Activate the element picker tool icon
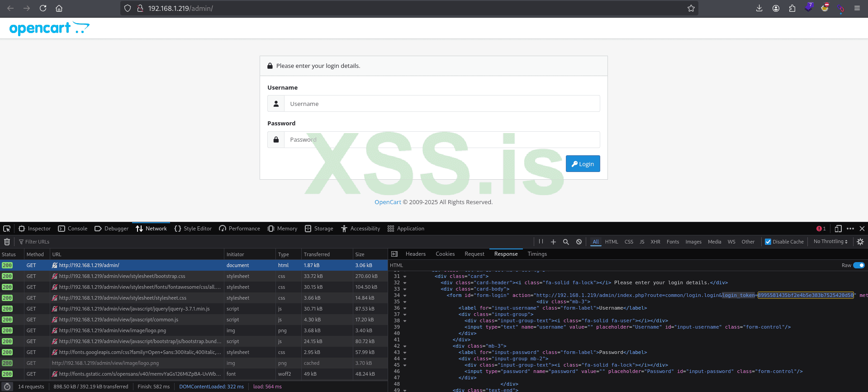This screenshot has height=392, width=868. point(7,229)
